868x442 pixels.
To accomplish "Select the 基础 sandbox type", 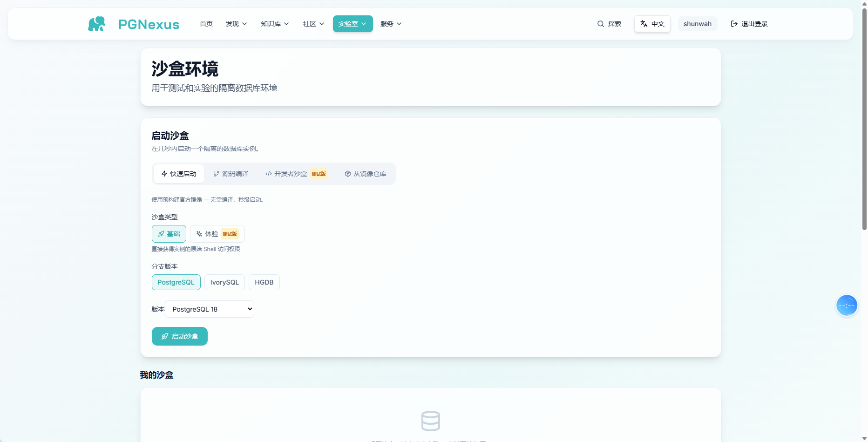I will [x=169, y=234].
